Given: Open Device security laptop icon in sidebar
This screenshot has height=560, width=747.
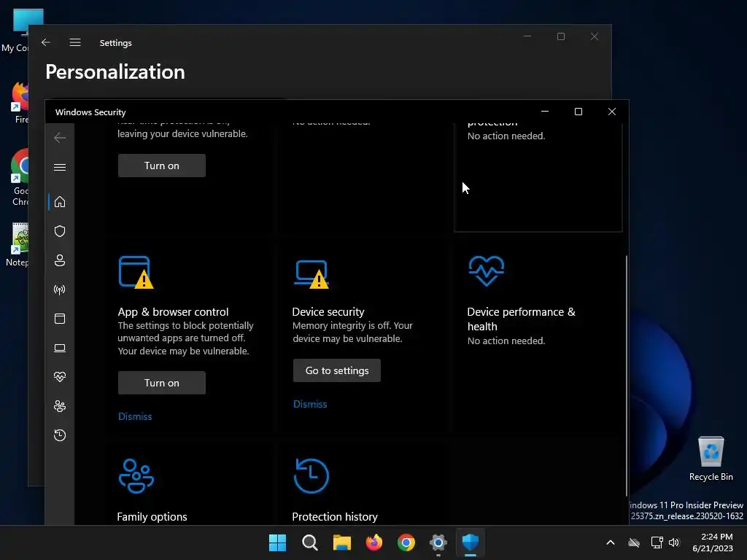Looking at the screenshot, I should [60, 348].
